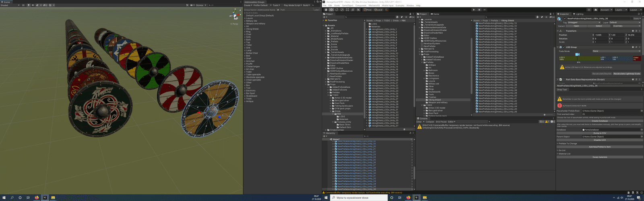The height and width of the screenshot is (201, 644).
Task: Click Position X value field
Action: click(601, 35)
